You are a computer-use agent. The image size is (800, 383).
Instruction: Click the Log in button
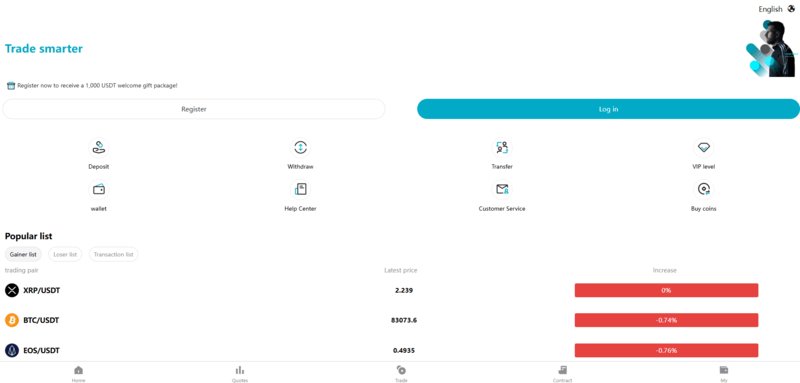pos(608,109)
